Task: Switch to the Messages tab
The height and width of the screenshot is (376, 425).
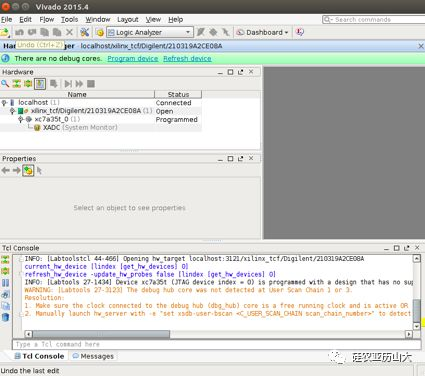Action: pyautogui.click(x=93, y=356)
